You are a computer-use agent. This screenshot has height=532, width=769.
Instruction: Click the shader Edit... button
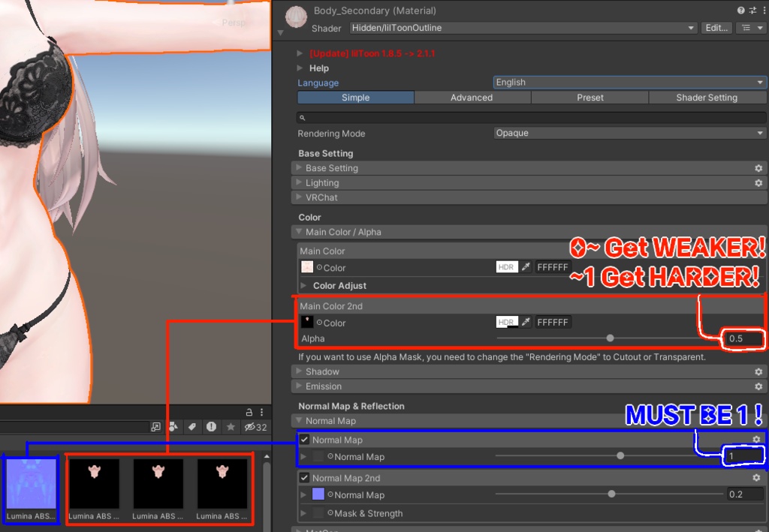coord(716,28)
